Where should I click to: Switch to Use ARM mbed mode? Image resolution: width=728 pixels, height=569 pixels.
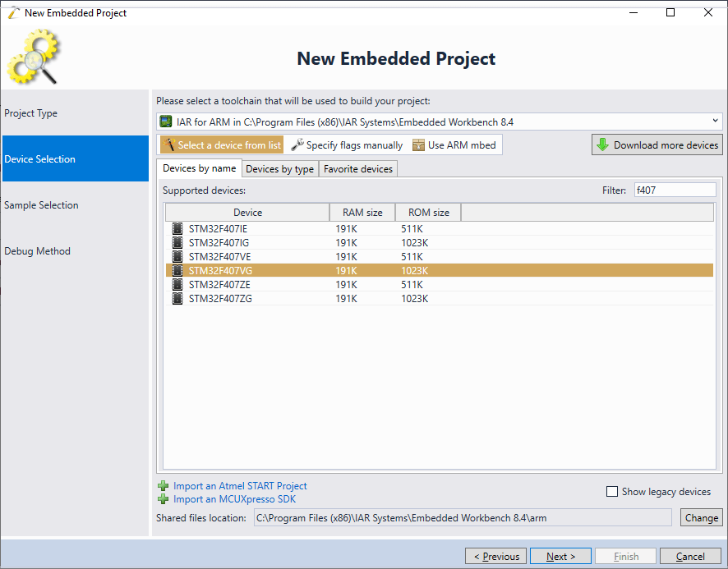click(x=454, y=145)
